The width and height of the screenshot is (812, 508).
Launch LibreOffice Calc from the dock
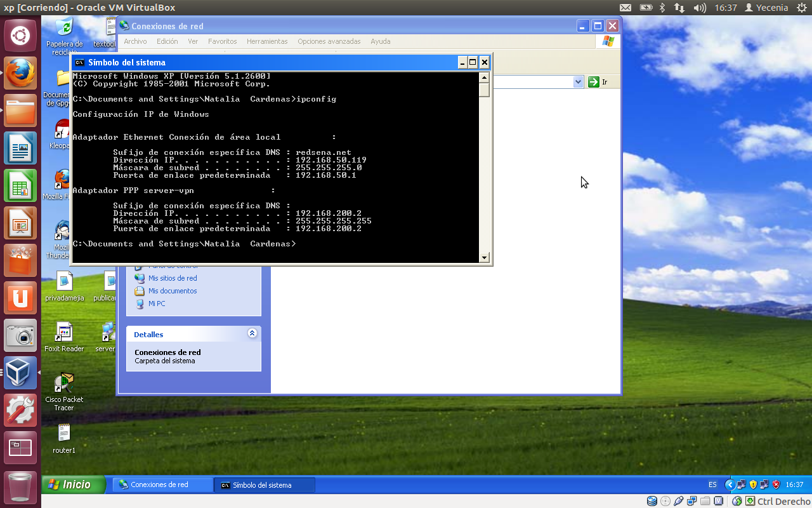(20, 185)
